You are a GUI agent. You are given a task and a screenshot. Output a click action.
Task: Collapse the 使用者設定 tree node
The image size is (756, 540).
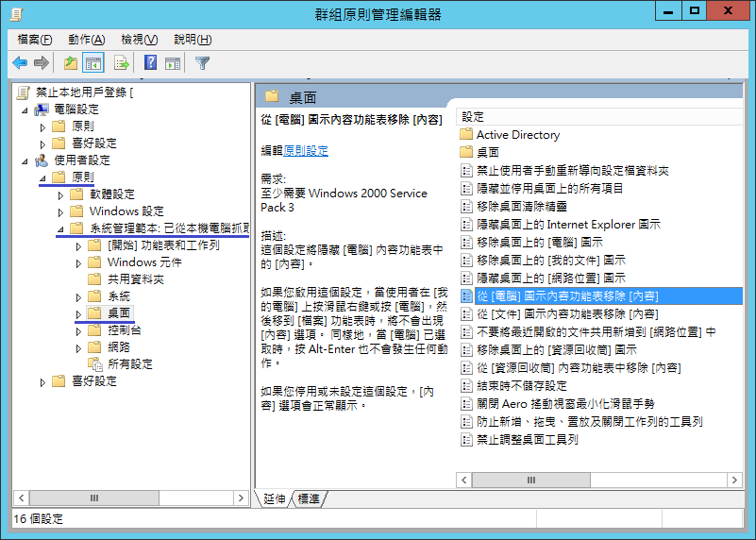[x=25, y=161]
